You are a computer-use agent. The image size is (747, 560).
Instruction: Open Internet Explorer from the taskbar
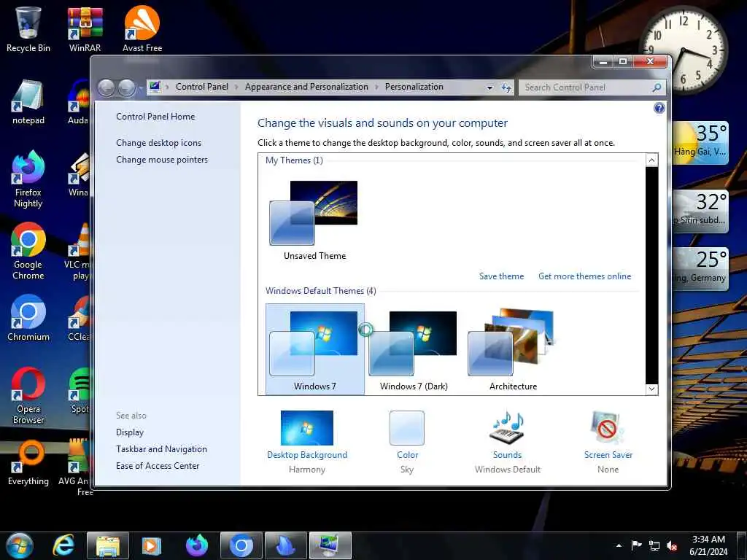coord(63,546)
